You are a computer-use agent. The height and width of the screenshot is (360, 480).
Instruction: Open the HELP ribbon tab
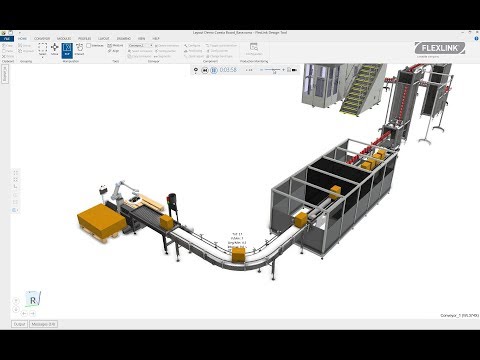[156, 39]
